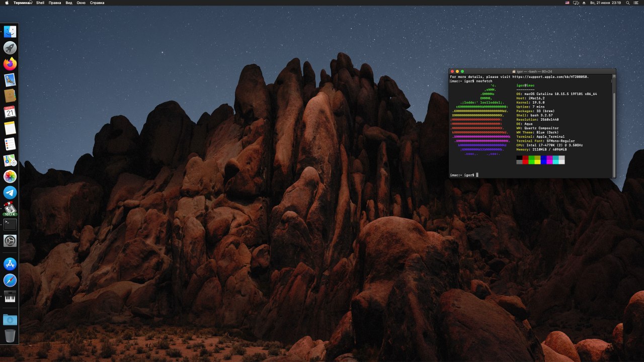
Task: Open the Mail app in the Dock
Action: pyautogui.click(x=10, y=80)
